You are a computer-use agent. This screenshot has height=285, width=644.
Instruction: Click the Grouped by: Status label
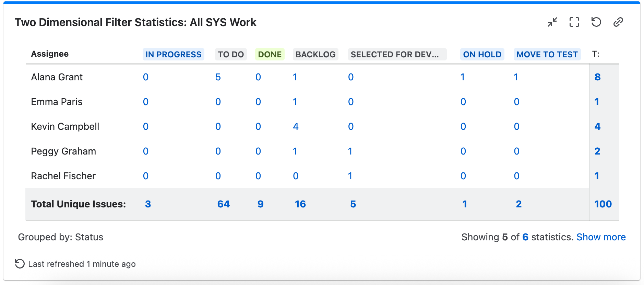61,237
